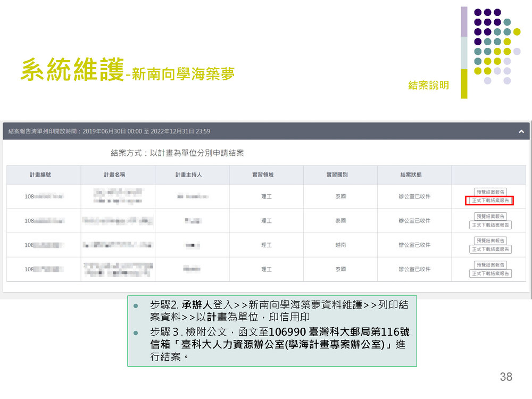Viewport: 532px width, 399px height.
Task: Preview the report in the last table row
Action: pos(490,265)
